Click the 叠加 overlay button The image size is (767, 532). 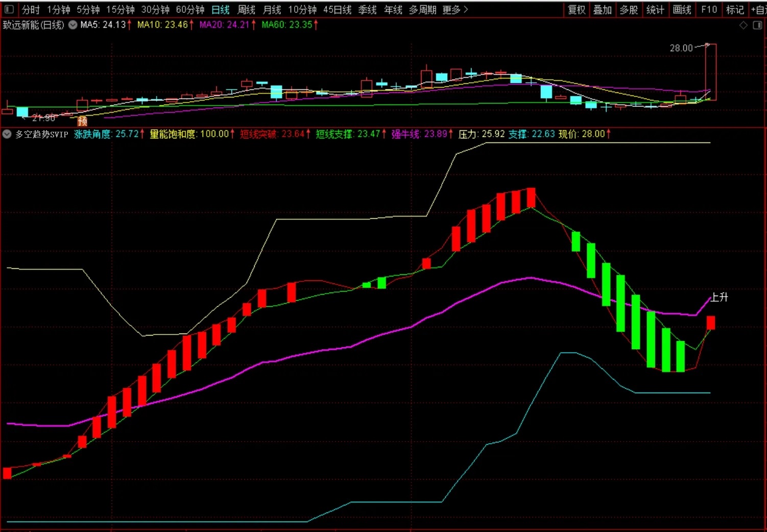(603, 10)
